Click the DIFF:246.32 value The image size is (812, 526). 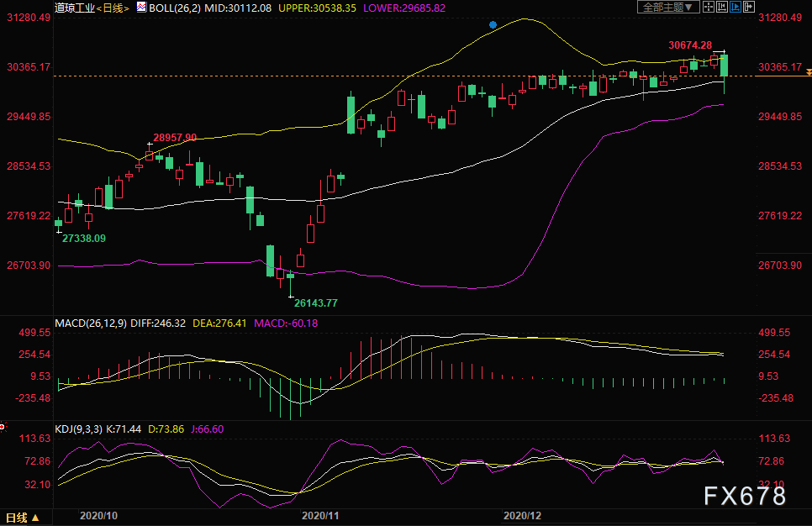(158, 323)
